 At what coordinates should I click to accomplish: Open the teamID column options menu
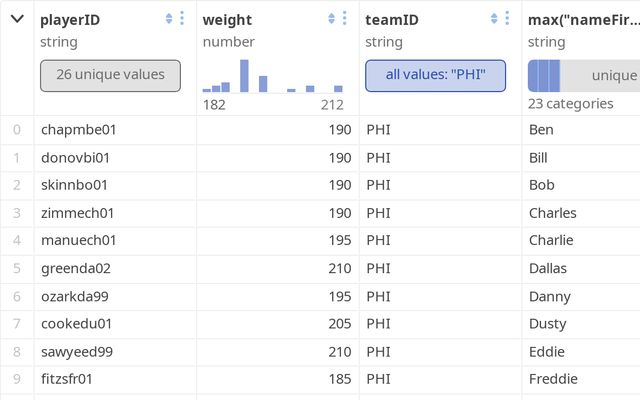pyautogui.click(x=507, y=19)
